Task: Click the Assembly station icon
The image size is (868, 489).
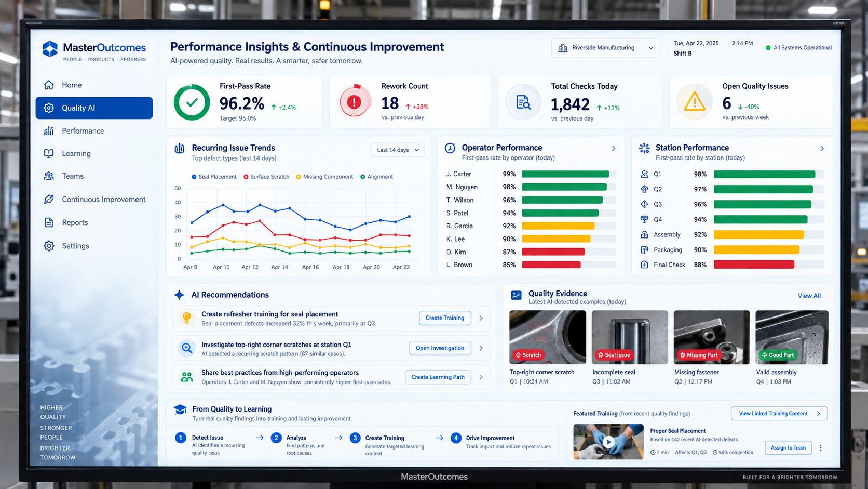Action: pos(644,234)
